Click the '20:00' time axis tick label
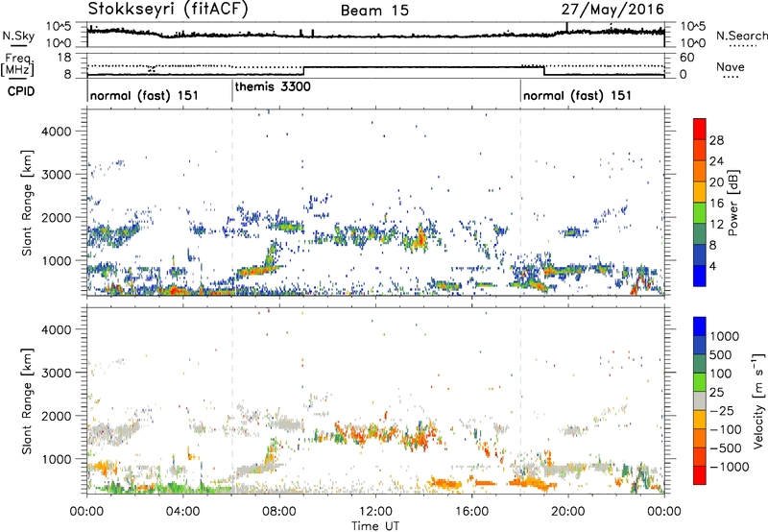768x532 pixels. click(x=568, y=512)
